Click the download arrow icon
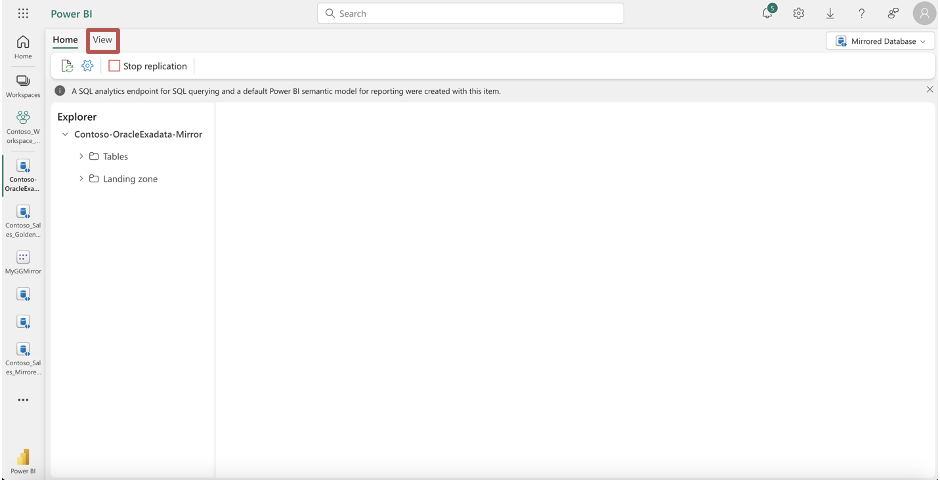The image size is (940, 484). 830,13
